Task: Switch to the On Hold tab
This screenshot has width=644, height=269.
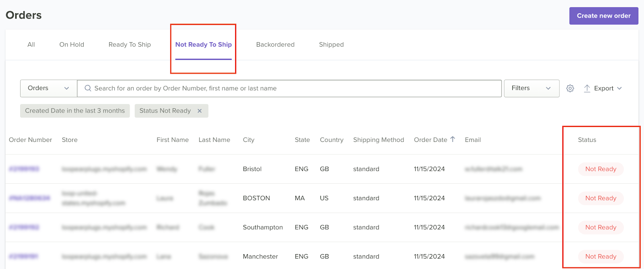Action: pos(72,45)
